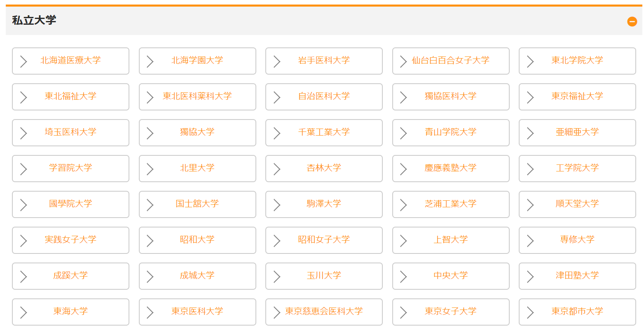Click the arrow icon next to 駒澤大学
644x333 pixels.
[277, 204]
